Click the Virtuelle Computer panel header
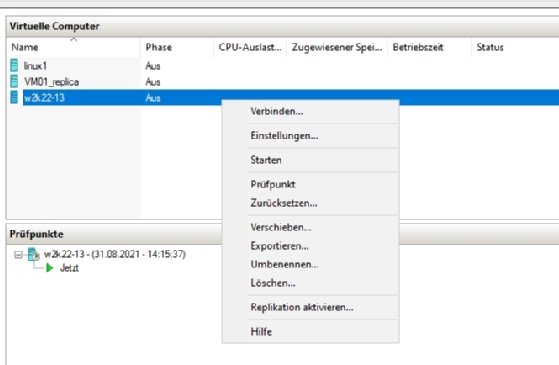 pyautogui.click(x=283, y=26)
